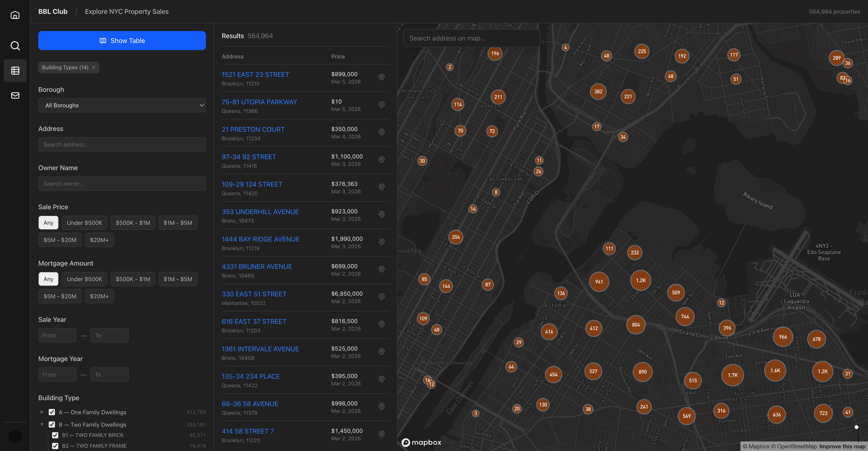Locate 21 Preston Court on map
The height and width of the screenshot is (451, 868).
click(381, 132)
